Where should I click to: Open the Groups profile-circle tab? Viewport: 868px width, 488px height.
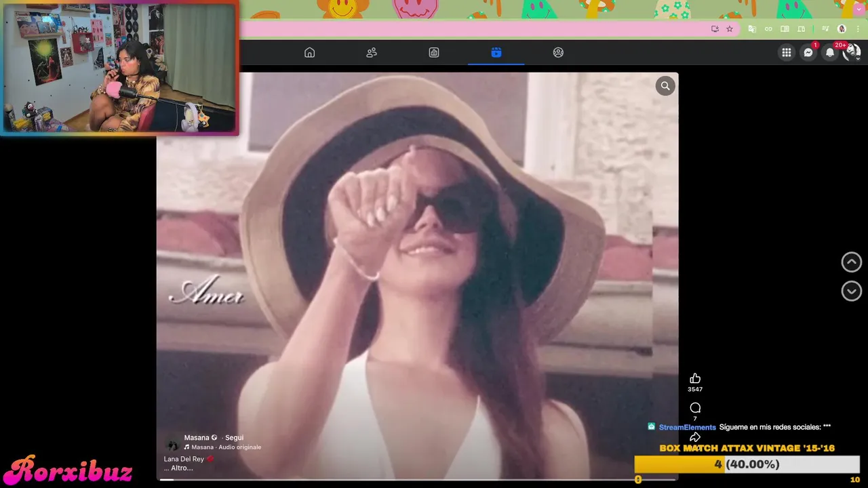click(x=558, y=52)
